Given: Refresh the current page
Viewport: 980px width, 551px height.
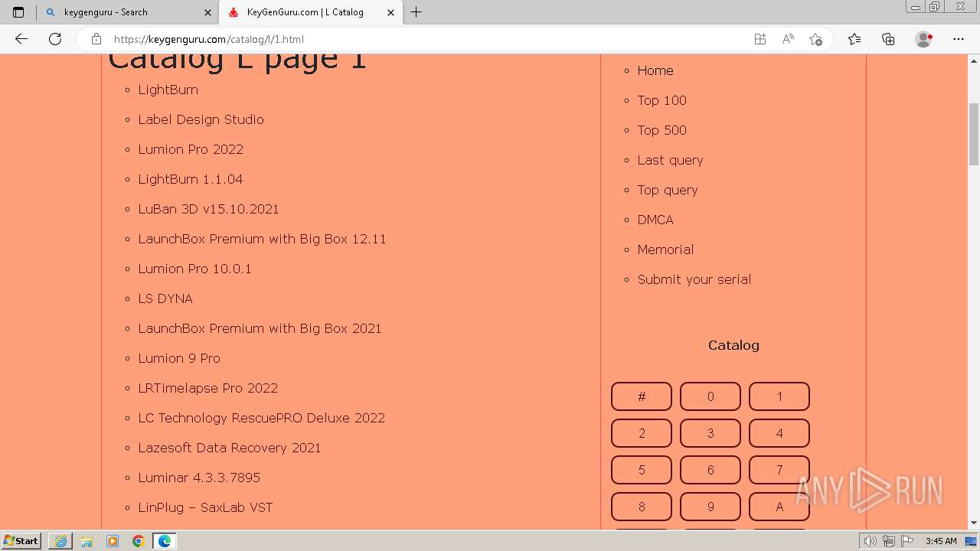Looking at the screenshot, I should click(x=55, y=39).
